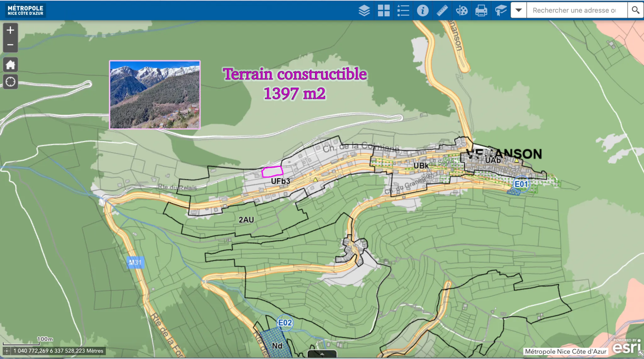Open the mountain village photo thumbnail
This screenshot has width=644, height=359.
coord(155,95)
